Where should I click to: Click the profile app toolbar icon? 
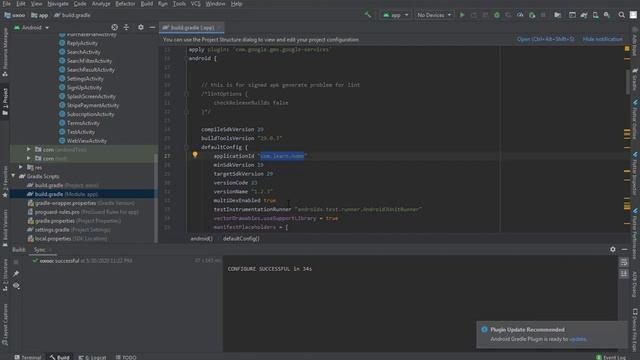coord(520,15)
